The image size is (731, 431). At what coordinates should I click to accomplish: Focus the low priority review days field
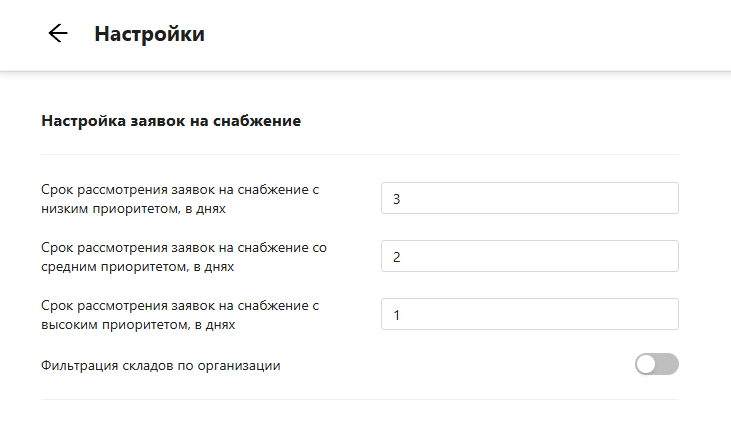[529, 198]
